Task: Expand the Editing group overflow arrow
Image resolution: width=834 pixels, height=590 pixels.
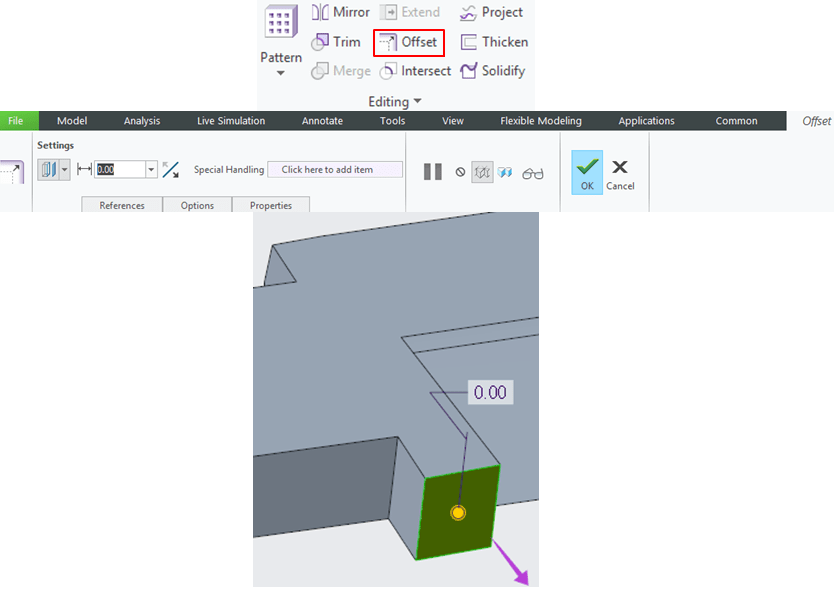Action: point(417,102)
